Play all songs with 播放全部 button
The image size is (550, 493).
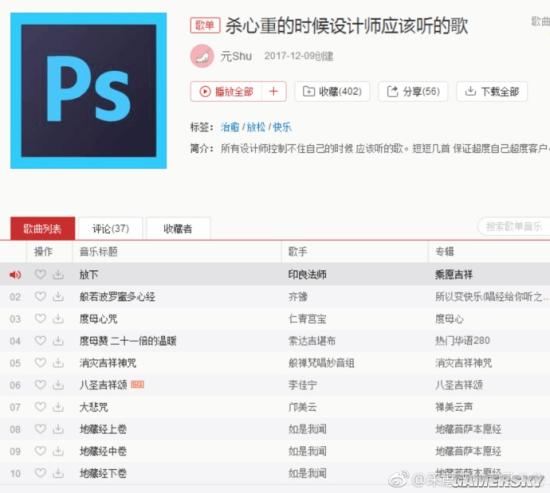pyautogui.click(x=227, y=92)
